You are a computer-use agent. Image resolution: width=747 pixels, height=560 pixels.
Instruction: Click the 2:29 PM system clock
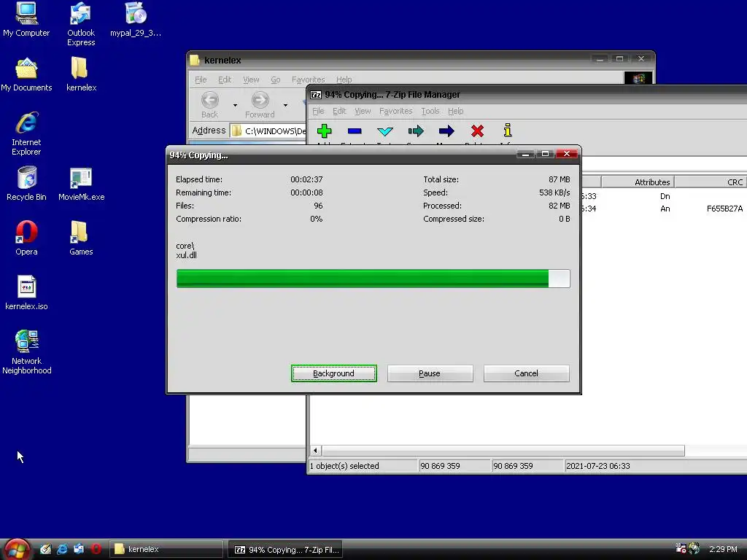723,549
